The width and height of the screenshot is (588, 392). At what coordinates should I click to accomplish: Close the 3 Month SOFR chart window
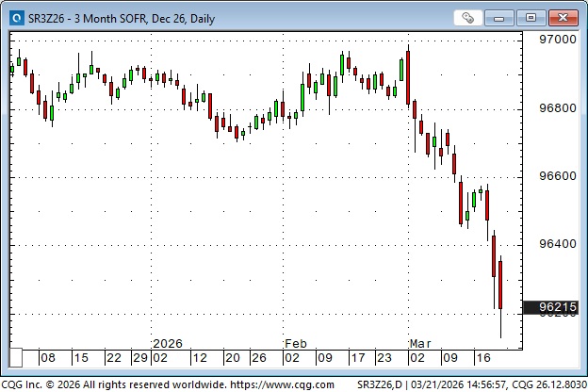tap(561, 17)
